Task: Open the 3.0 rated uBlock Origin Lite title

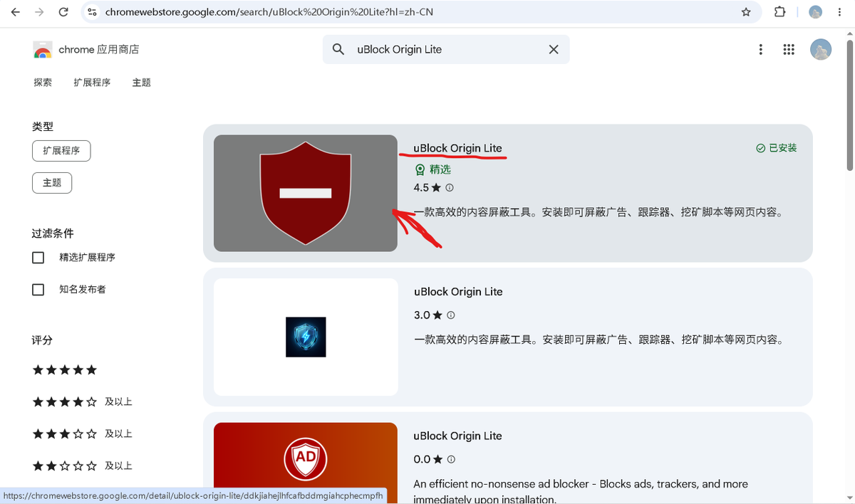Action: tap(458, 292)
